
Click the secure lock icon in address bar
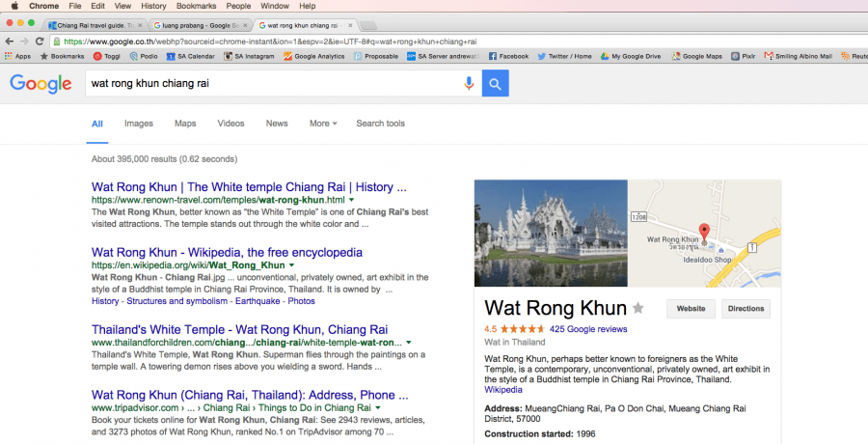57,41
